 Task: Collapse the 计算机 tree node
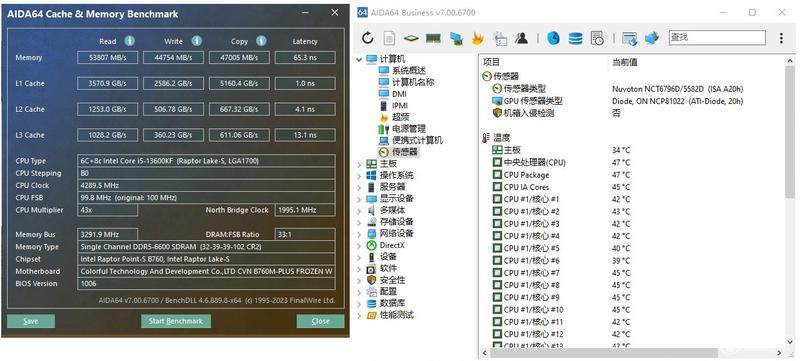coord(359,59)
